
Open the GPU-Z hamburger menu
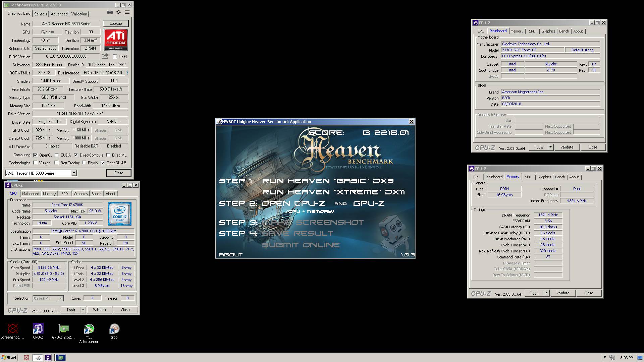(x=127, y=12)
